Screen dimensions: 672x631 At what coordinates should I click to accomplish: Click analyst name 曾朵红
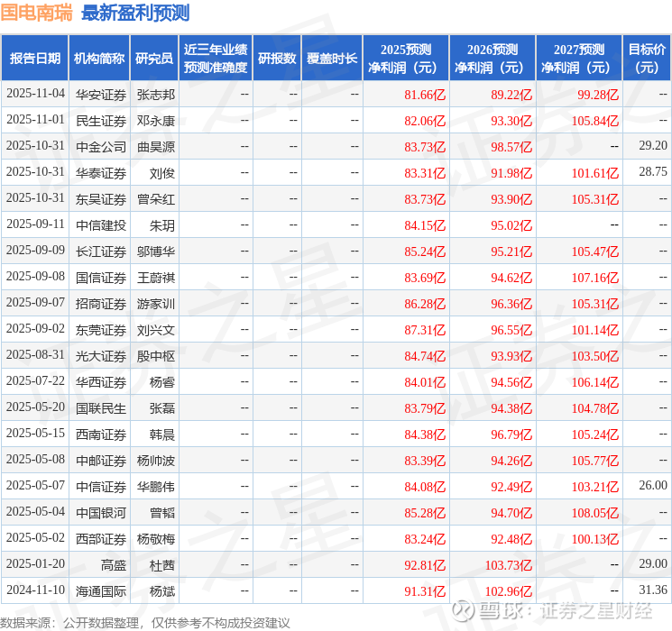[x=155, y=199]
